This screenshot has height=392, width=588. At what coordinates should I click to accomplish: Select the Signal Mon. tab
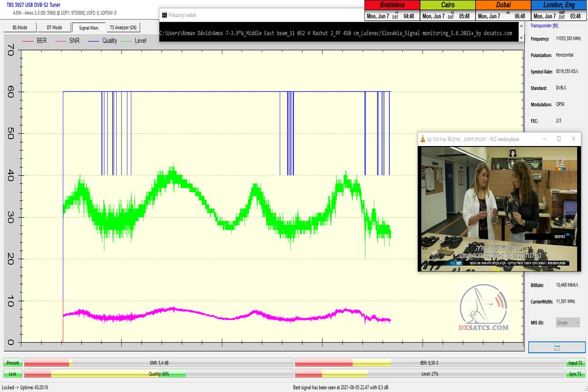coord(89,27)
